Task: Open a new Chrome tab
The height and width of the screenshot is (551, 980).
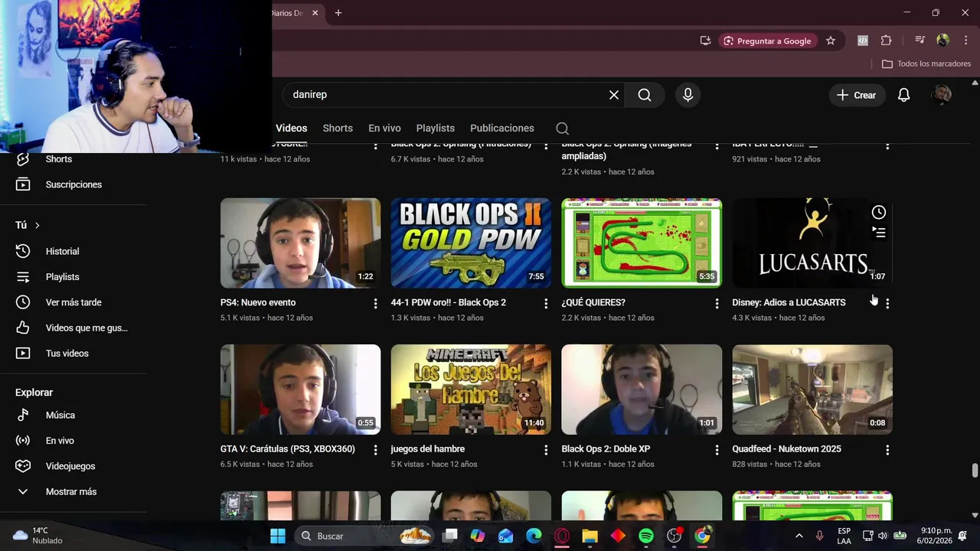Action: (x=338, y=13)
